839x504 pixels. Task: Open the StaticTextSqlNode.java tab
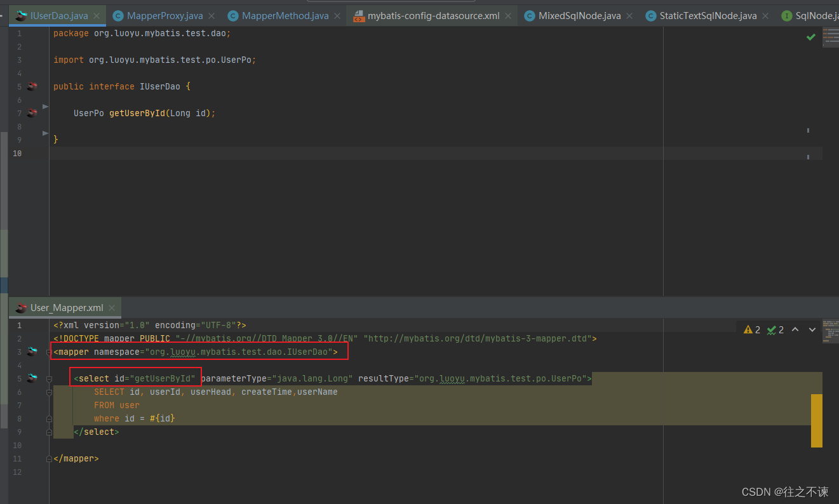coord(708,16)
